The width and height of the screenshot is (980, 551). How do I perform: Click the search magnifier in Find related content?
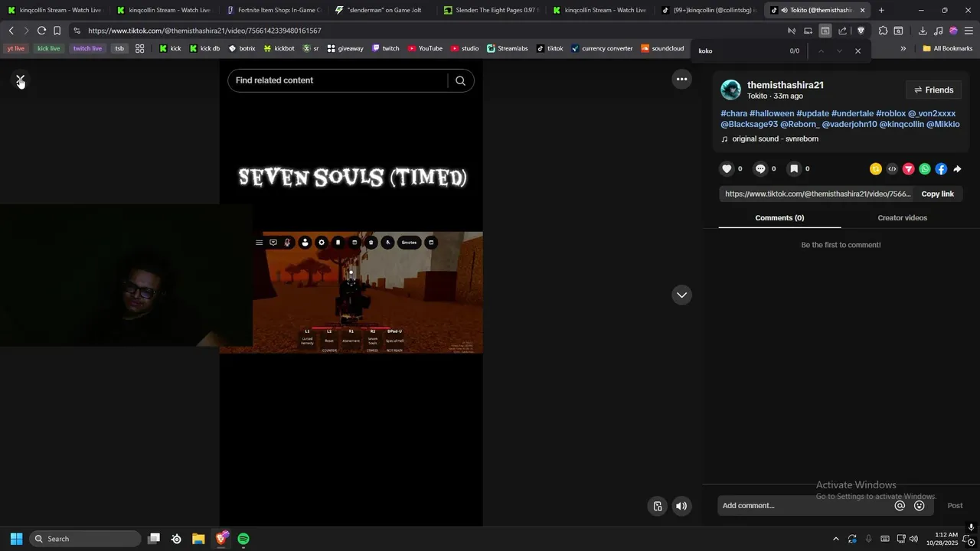click(x=460, y=80)
